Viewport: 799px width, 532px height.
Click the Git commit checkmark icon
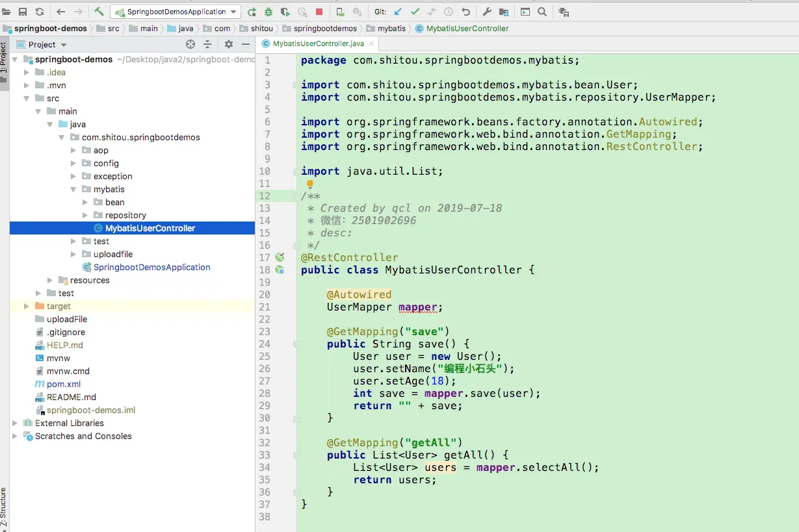click(x=415, y=12)
